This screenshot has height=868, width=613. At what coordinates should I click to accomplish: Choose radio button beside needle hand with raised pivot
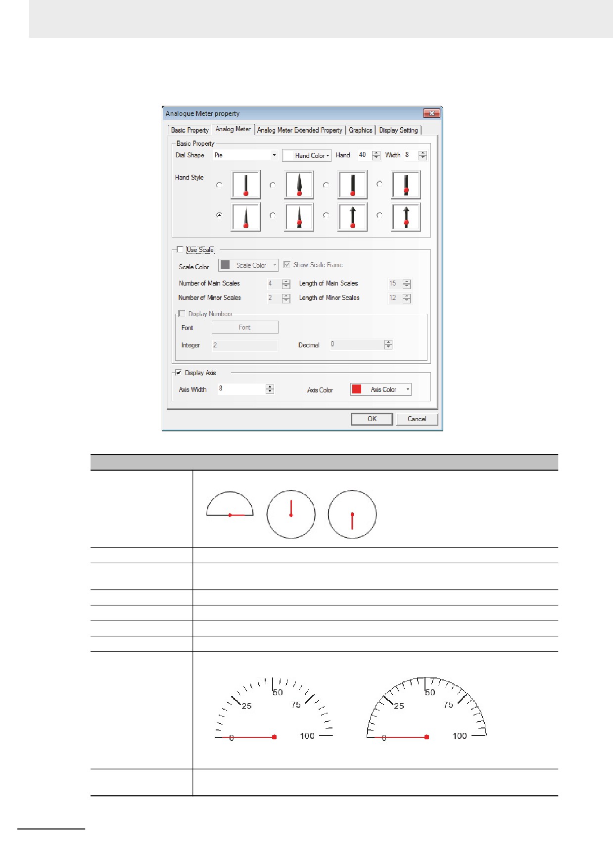point(273,215)
